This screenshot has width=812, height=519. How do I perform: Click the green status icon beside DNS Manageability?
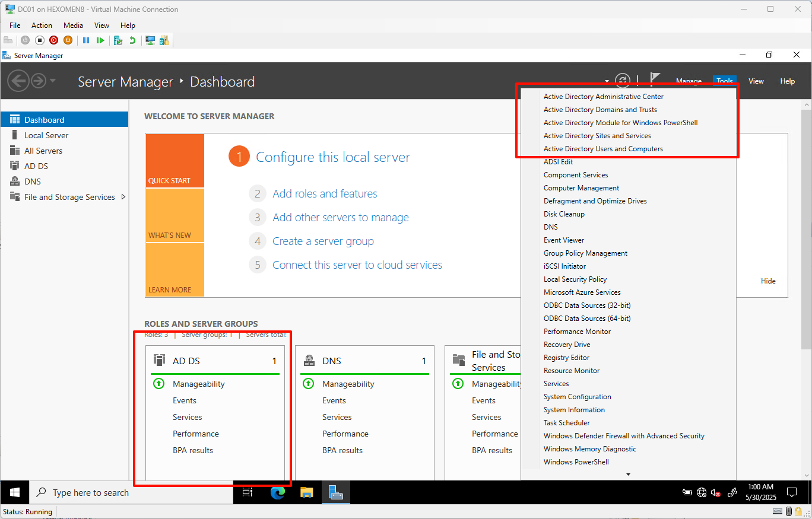[308, 384]
